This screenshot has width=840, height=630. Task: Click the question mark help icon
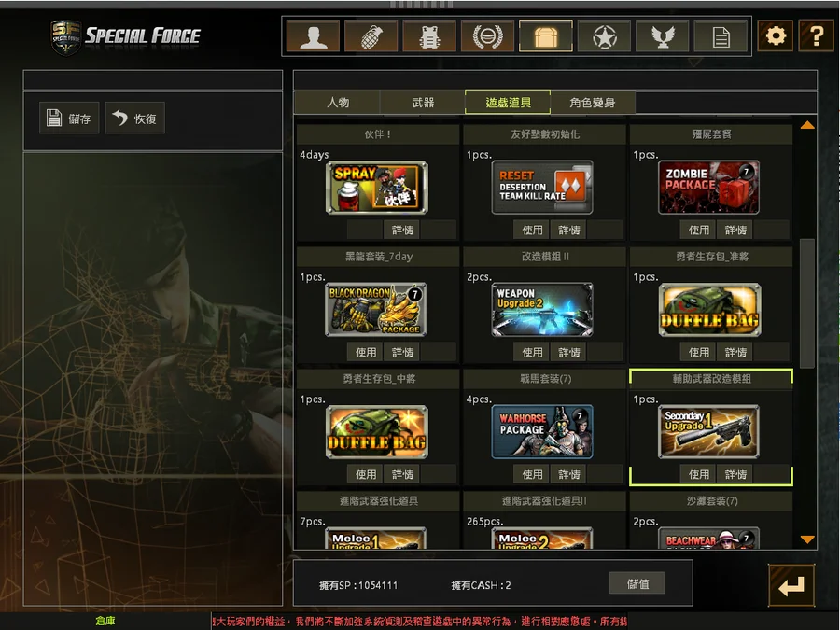pyautogui.click(x=817, y=36)
